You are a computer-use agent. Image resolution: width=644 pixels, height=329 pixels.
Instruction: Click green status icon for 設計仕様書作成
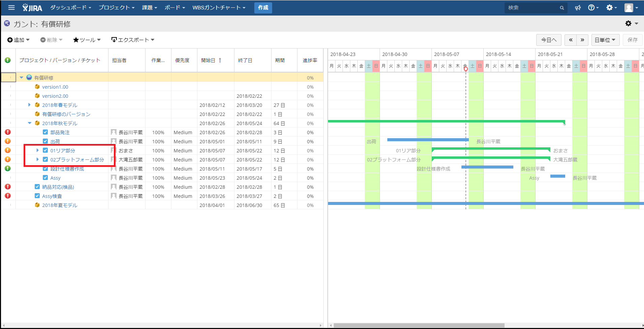[x=8, y=169]
